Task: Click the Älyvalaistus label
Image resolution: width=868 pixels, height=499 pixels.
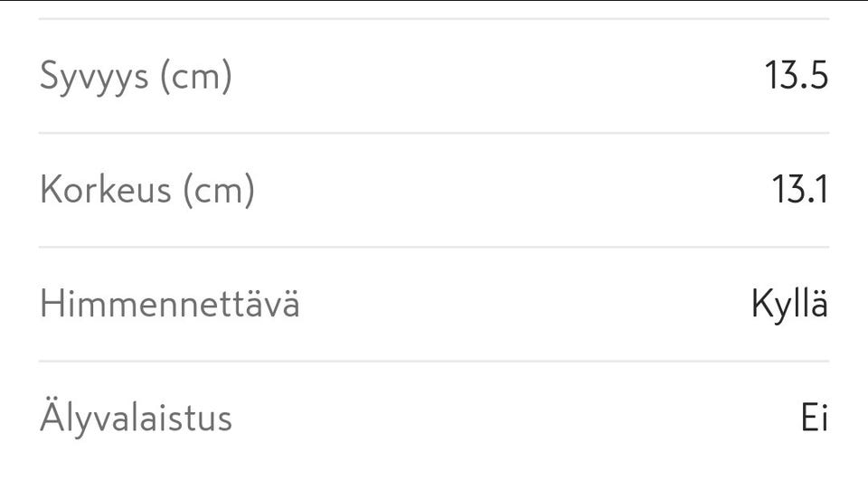Action: tap(136, 418)
